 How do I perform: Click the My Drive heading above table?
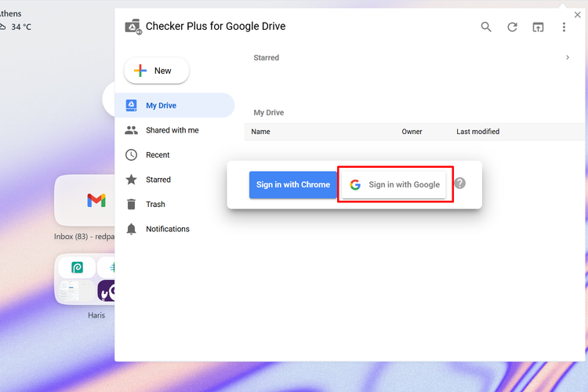[x=268, y=113]
